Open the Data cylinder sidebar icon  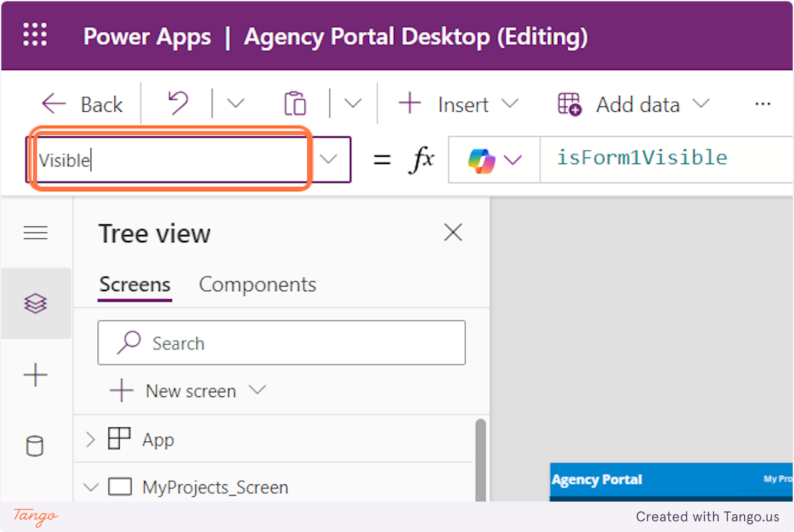pos(35,446)
